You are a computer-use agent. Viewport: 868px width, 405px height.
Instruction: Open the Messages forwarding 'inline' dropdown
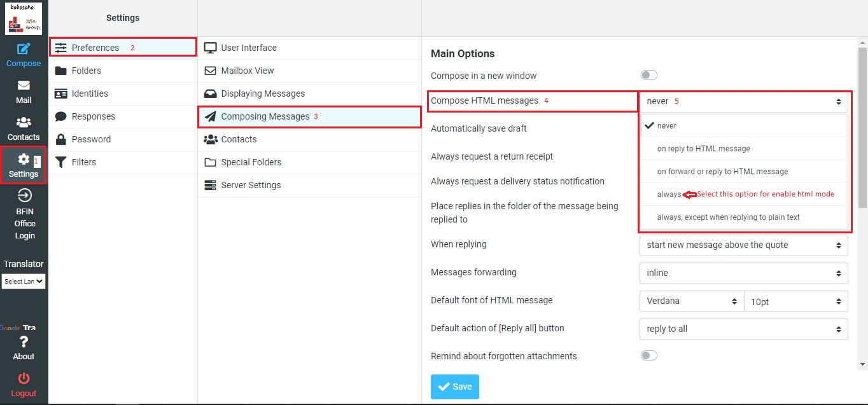point(743,273)
